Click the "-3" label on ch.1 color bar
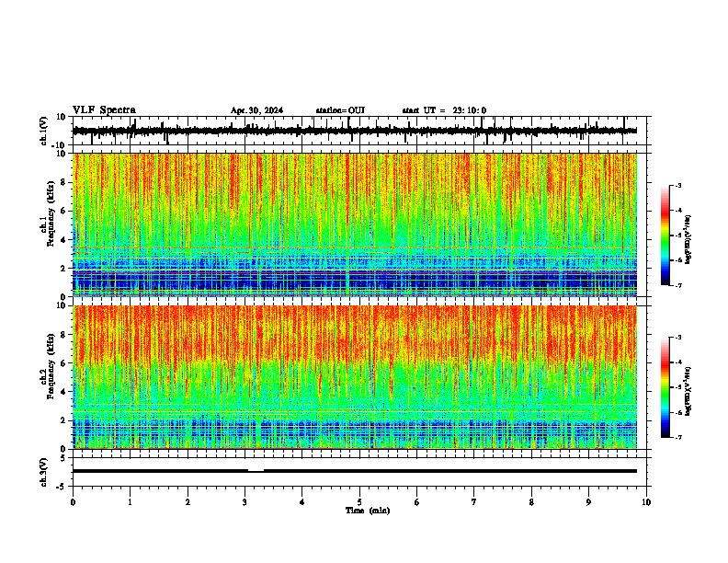This screenshot has width=728, height=563. (678, 185)
